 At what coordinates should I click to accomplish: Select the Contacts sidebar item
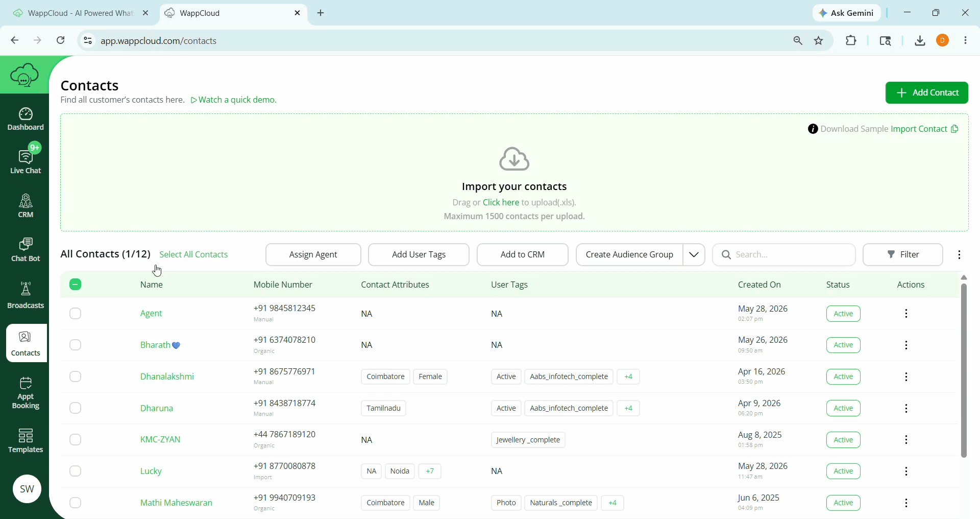click(x=26, y=343)
